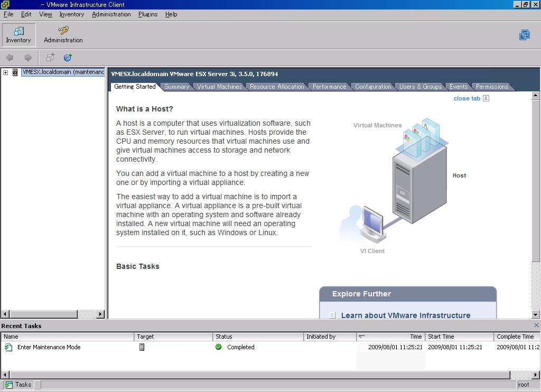Screen dimensions: 541x392
Task: Click the document icon beside Learn about VMware
Action: tap(332, 315)
